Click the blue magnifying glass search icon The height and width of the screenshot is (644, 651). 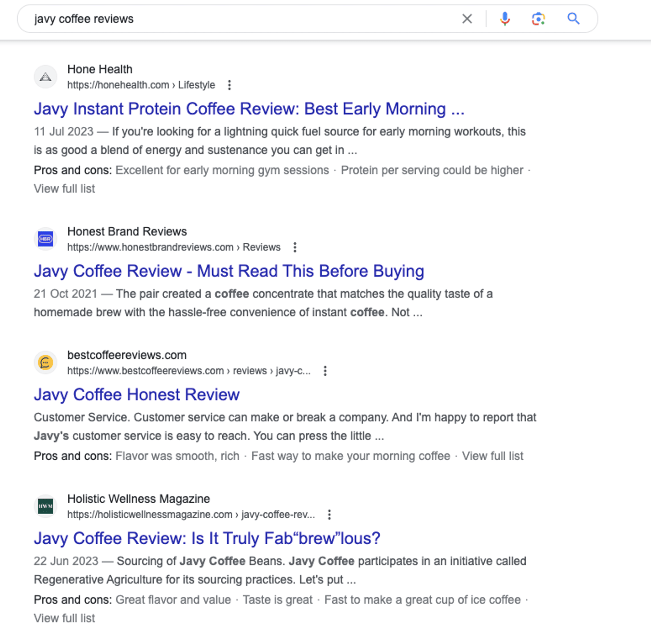574,19
